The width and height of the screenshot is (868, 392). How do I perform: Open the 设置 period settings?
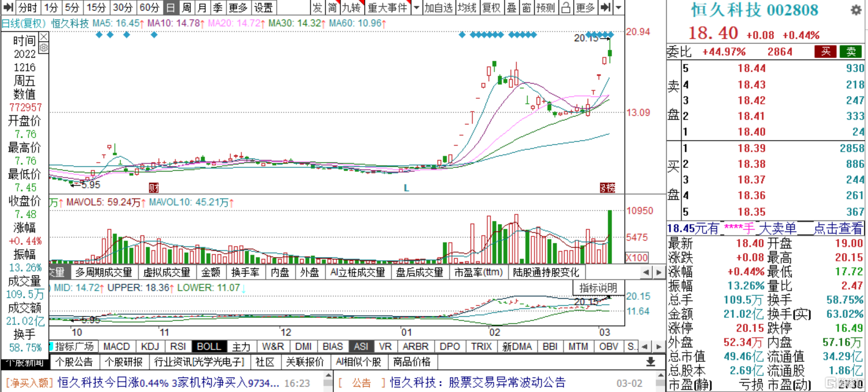263,7
